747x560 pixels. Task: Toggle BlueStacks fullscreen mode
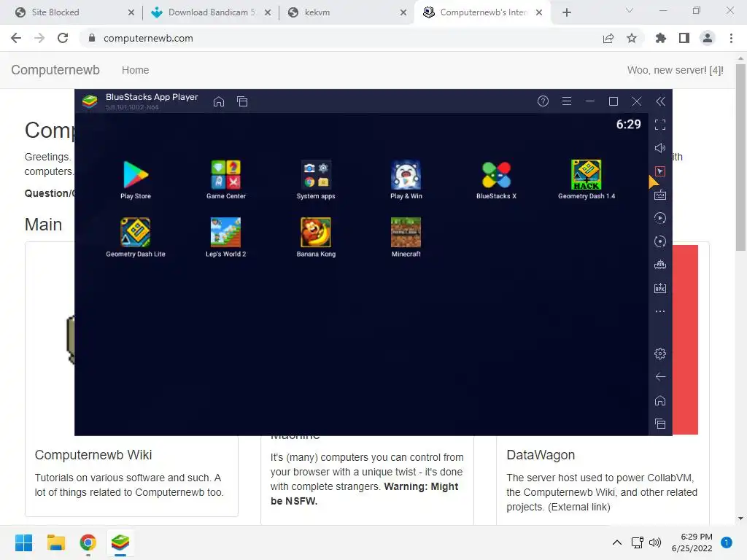(659, 125)
